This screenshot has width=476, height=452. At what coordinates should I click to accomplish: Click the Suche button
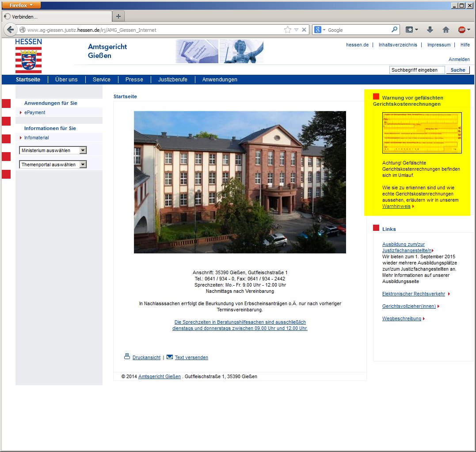pyautogui.click(x=458, y=70)
